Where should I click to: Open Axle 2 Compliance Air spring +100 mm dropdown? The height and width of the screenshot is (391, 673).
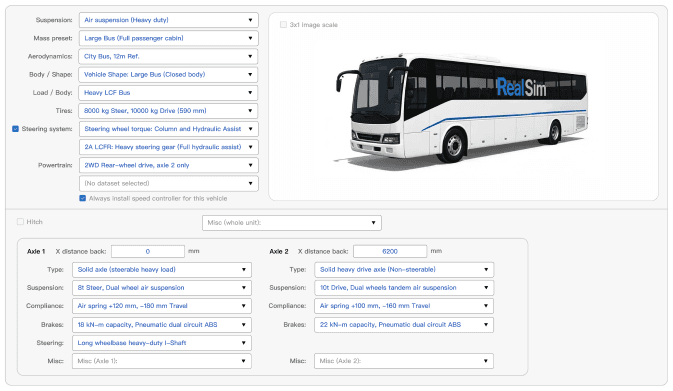pyautogui.click(x=404, y=306)
